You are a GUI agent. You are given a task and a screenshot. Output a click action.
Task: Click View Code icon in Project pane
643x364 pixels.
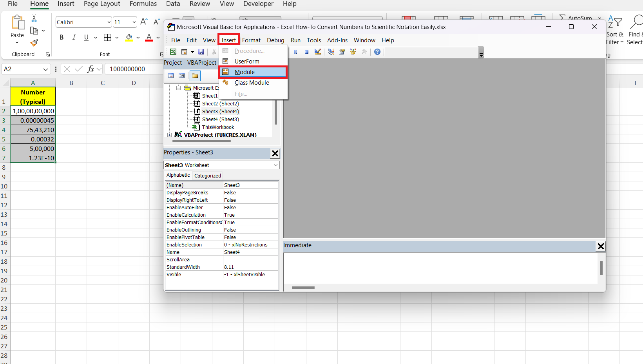click(171, 76)
